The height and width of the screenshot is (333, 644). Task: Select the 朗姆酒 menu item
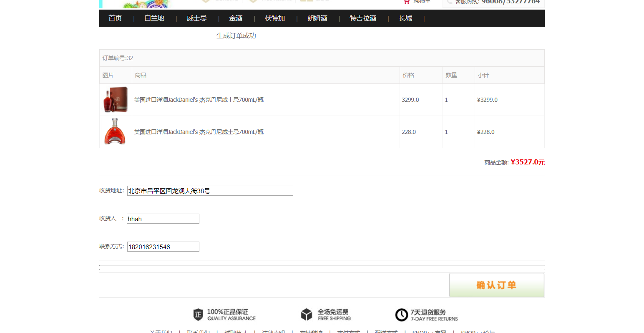click(317, 18)
